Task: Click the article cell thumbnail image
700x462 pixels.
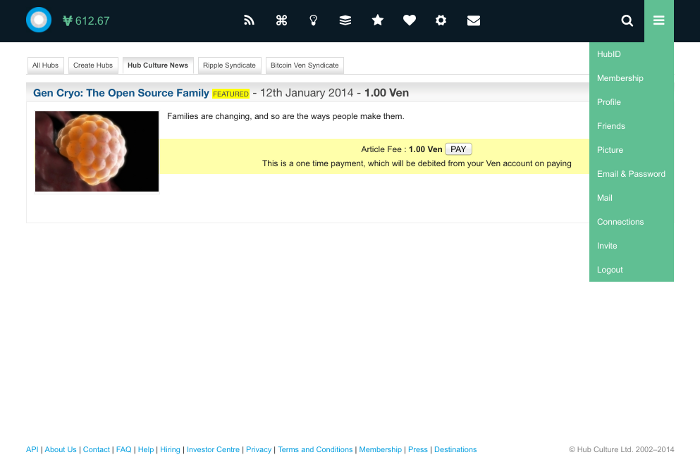Action: pyautogui.click(x=97, y=151)
